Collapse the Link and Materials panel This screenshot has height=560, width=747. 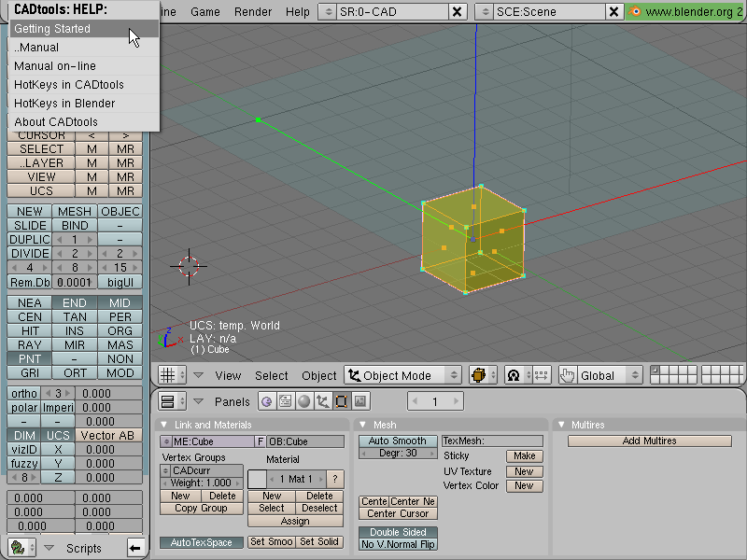click(x=164, y=425)
